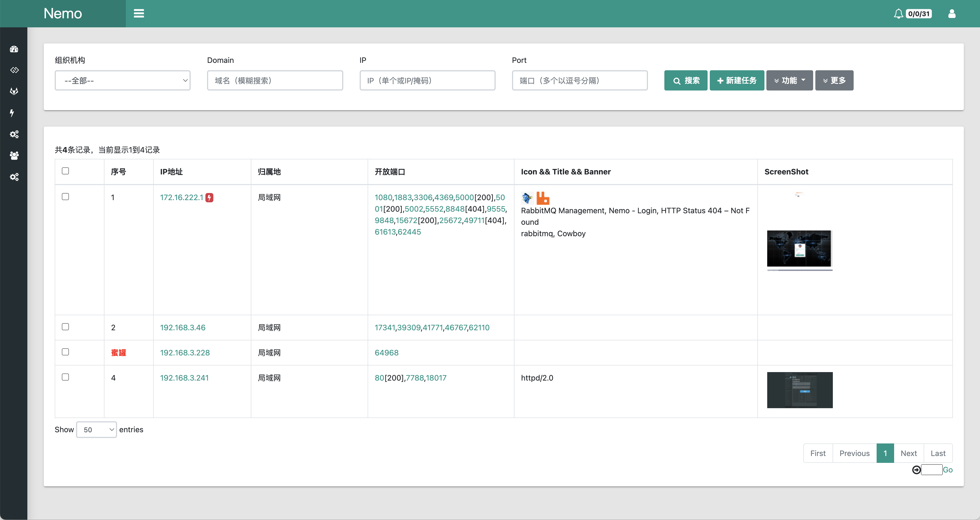Click the RabbitMQ management icon
980x520 pixels.
click(x=543, y=198)
